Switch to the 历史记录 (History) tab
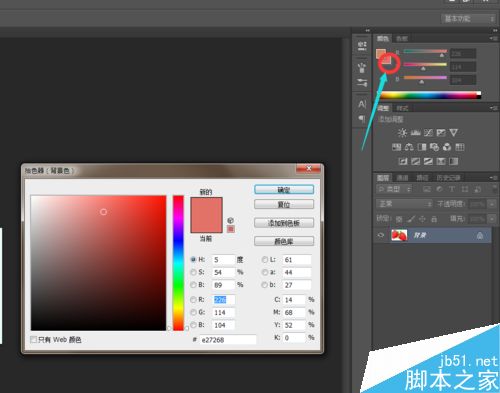Image resolution: width=500 pixels, height=393 pixels. (448, 178)
